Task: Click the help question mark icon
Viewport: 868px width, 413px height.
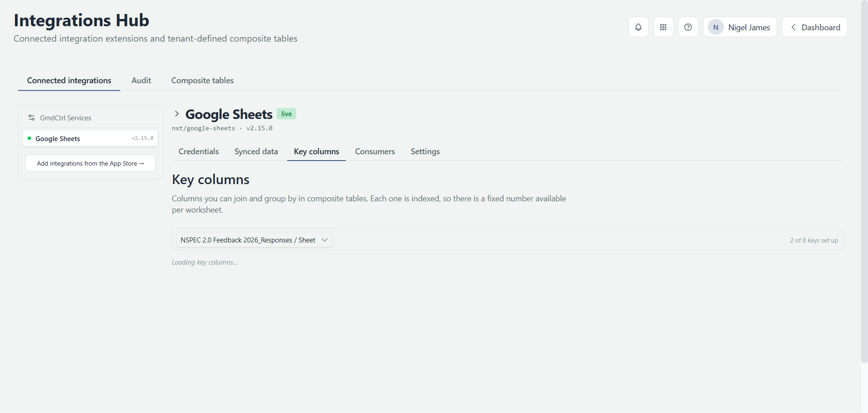Action: (x=688, y=27)
